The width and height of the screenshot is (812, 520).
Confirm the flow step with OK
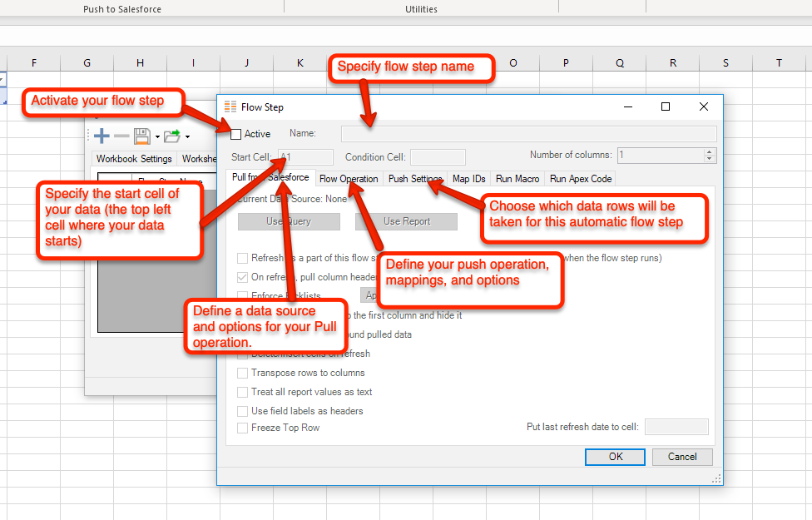[x=615, y=457]
